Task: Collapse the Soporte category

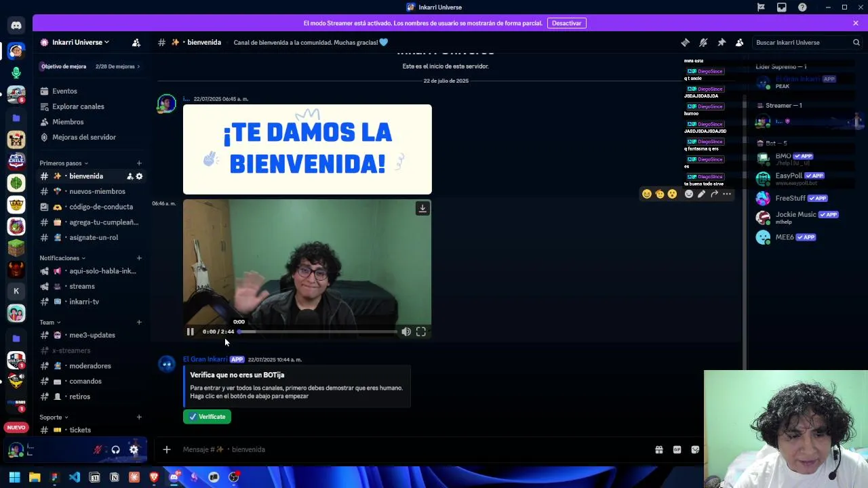Action: 54,418
